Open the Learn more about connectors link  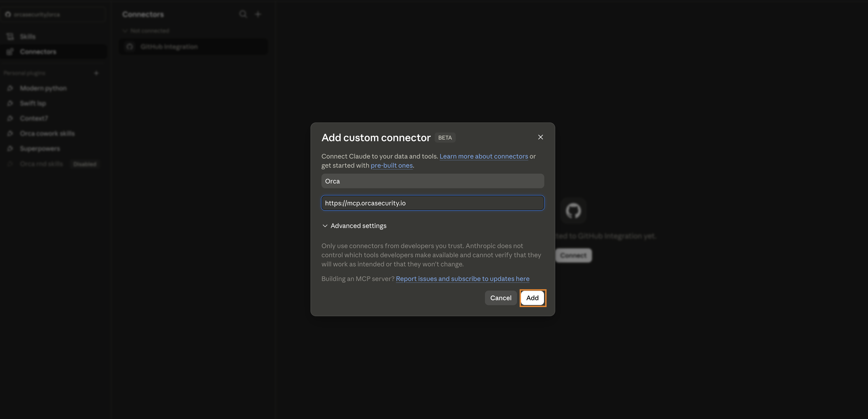484,156
